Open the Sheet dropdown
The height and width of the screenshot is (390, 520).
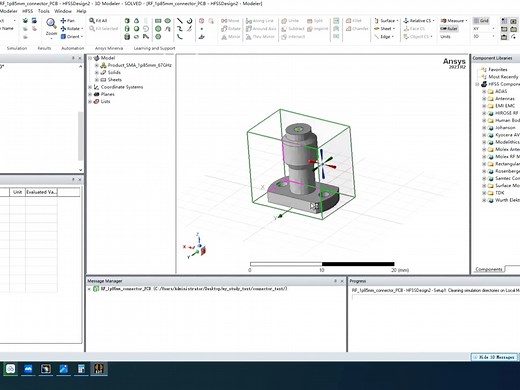[384, 29]
